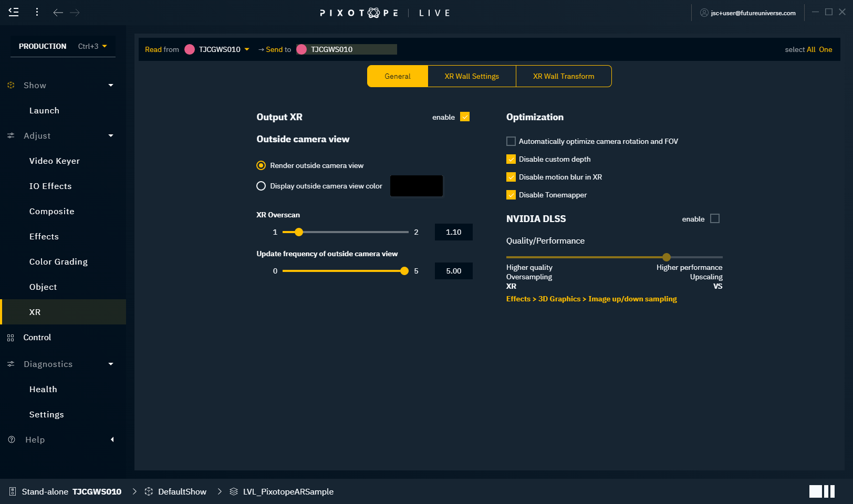
Task: Click the XR Overscan slider handle
Action: point(299,232)
